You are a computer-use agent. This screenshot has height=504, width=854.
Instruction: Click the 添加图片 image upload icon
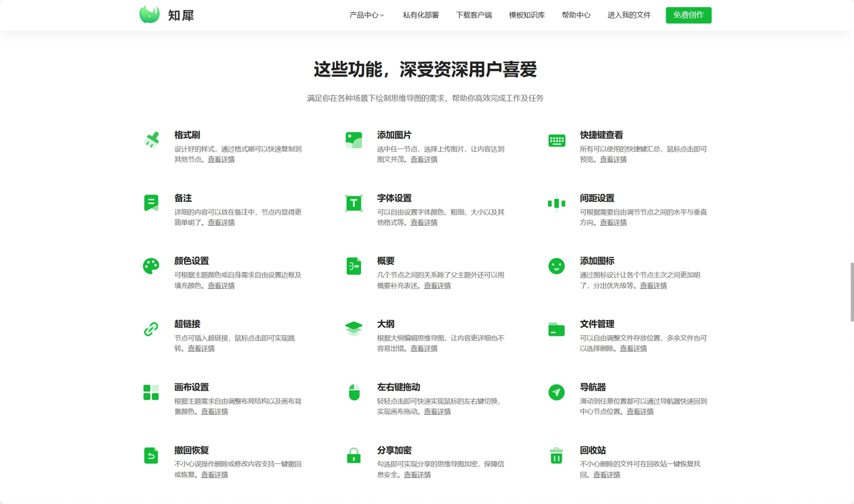[354, 139]
